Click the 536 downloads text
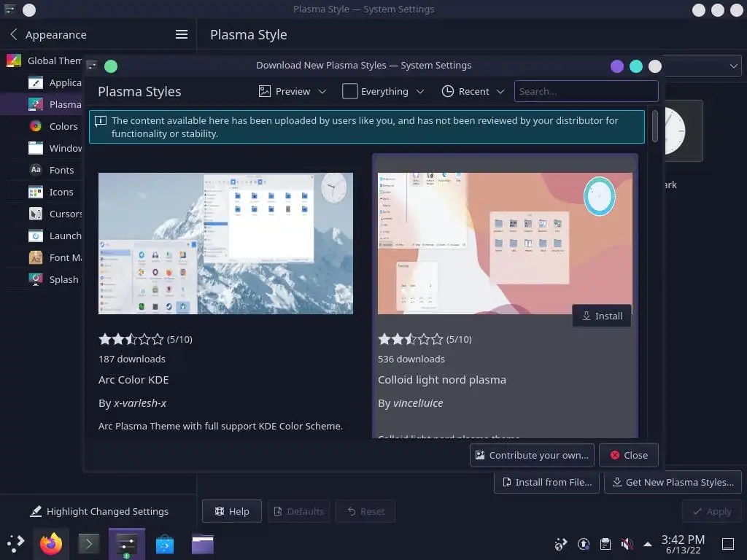 411,359
